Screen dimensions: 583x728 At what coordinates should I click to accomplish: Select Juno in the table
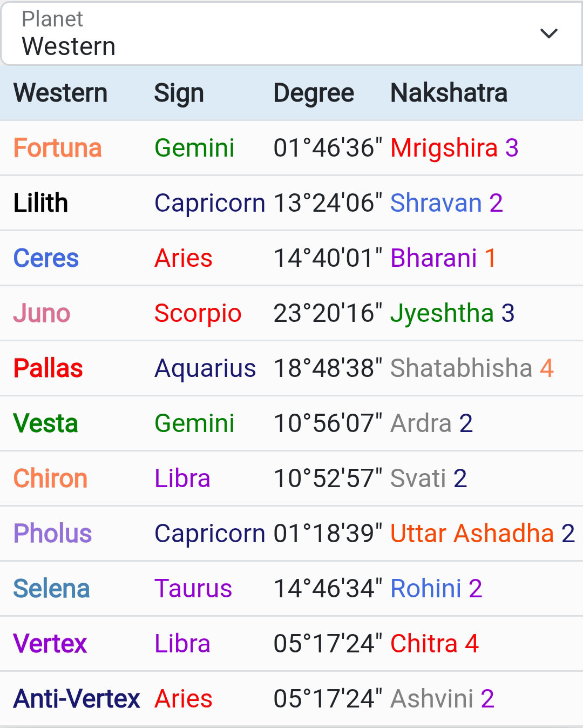[x=42, y=313]
